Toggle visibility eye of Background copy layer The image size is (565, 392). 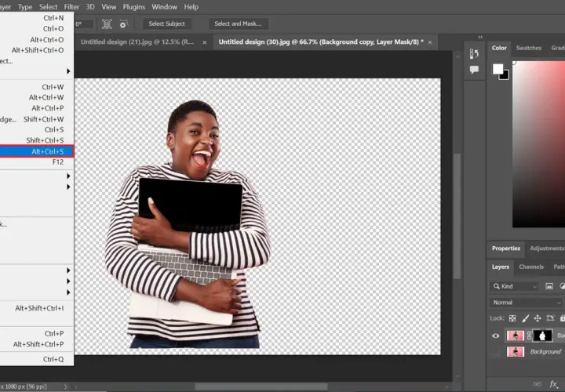(496, 336)
